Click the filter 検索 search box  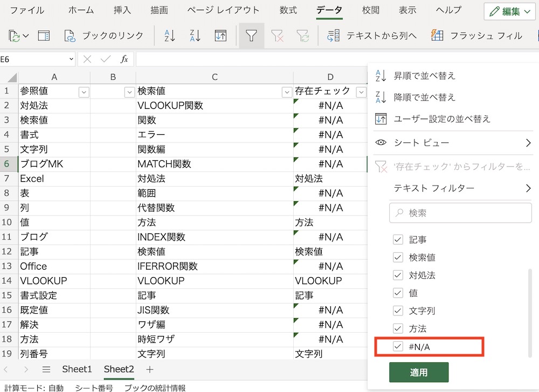tap(461, 213)
